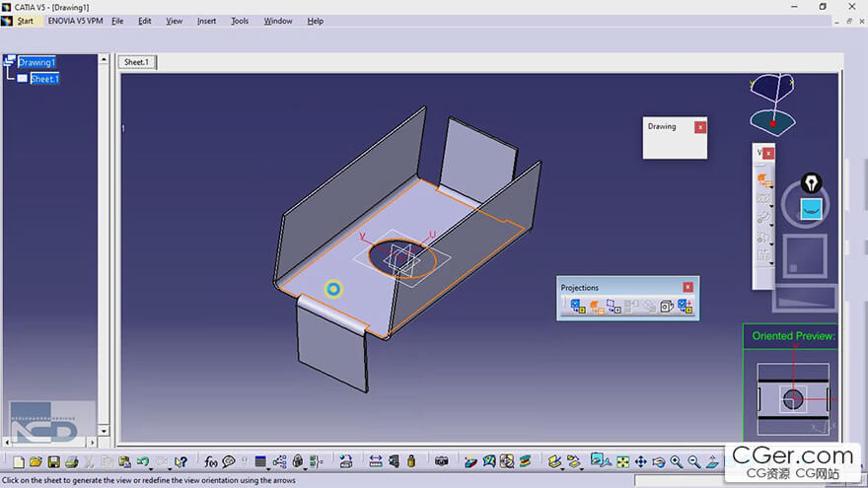868x488 pixels.
Task: Click the Comment speech bubble icon
Action: (x=228, y=461)
